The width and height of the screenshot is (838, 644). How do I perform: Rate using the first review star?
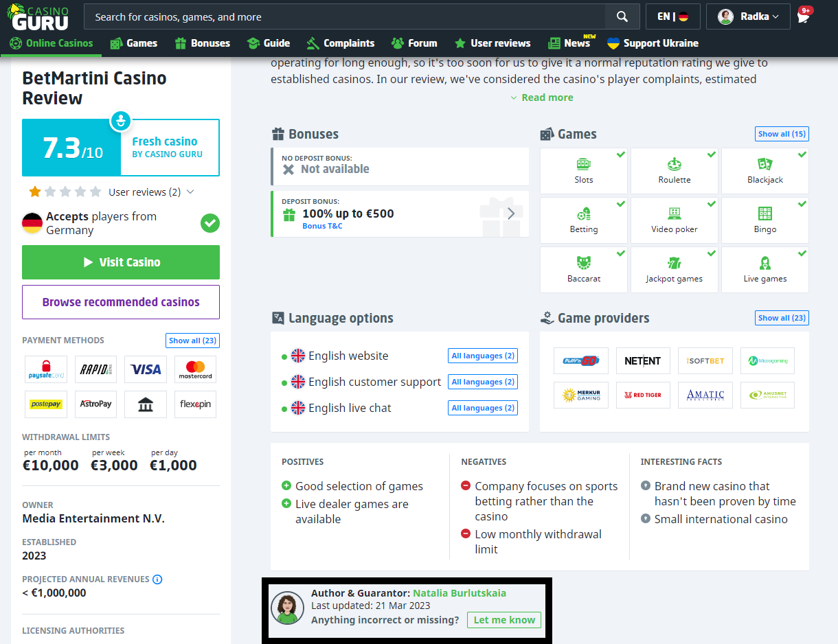click(34, 192)
